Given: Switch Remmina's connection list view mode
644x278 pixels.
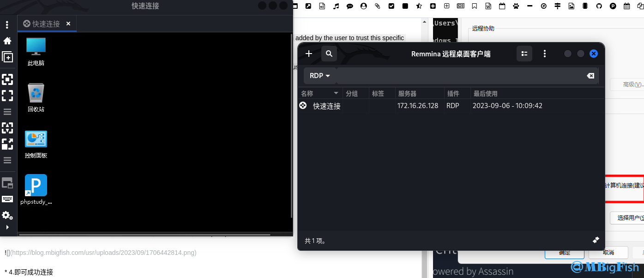Looking at the screenshot, I should click(x=524, y=54).
